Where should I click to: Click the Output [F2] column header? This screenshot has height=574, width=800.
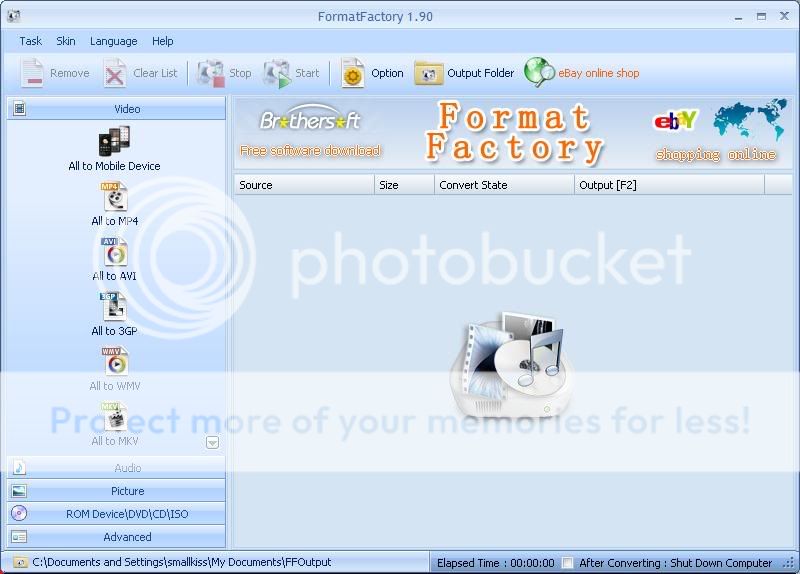point(669,185)
